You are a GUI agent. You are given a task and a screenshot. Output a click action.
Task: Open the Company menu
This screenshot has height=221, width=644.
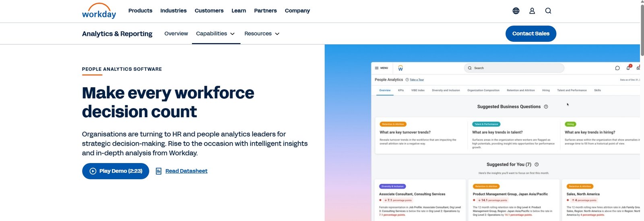tap(297, 11)
